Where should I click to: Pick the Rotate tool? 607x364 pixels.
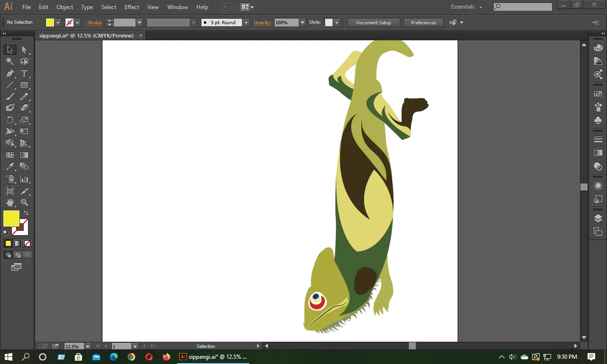(10, 120)
